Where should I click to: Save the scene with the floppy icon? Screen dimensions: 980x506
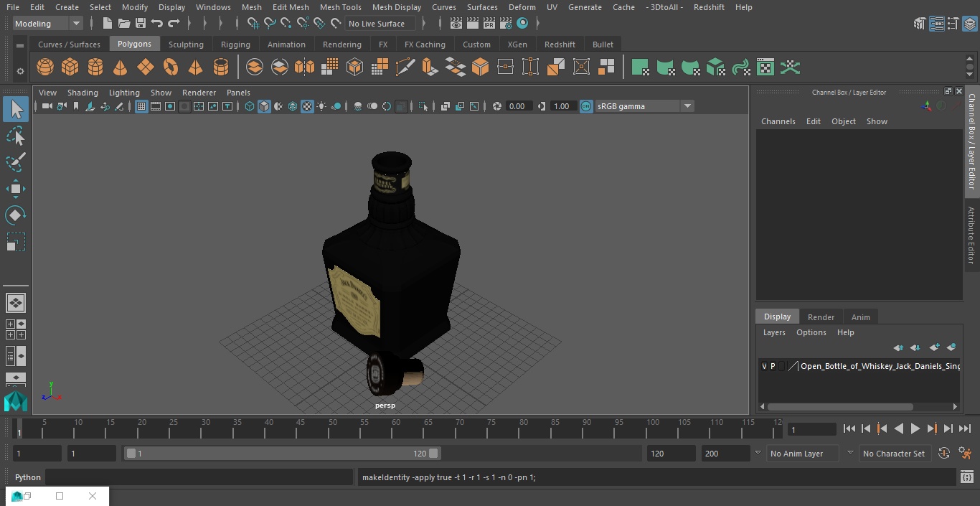coord(141,24)
